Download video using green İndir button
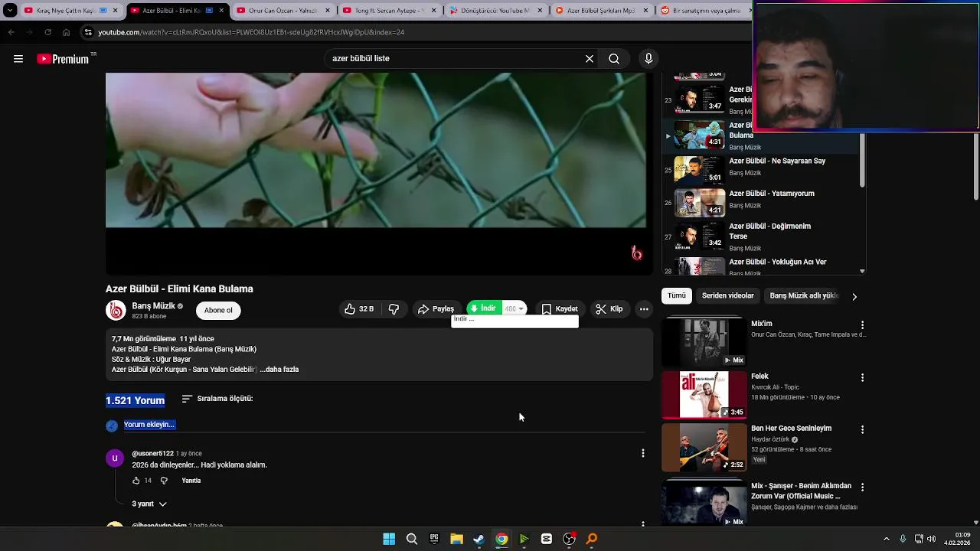This screenshot has height=551, width=980. 484,308
